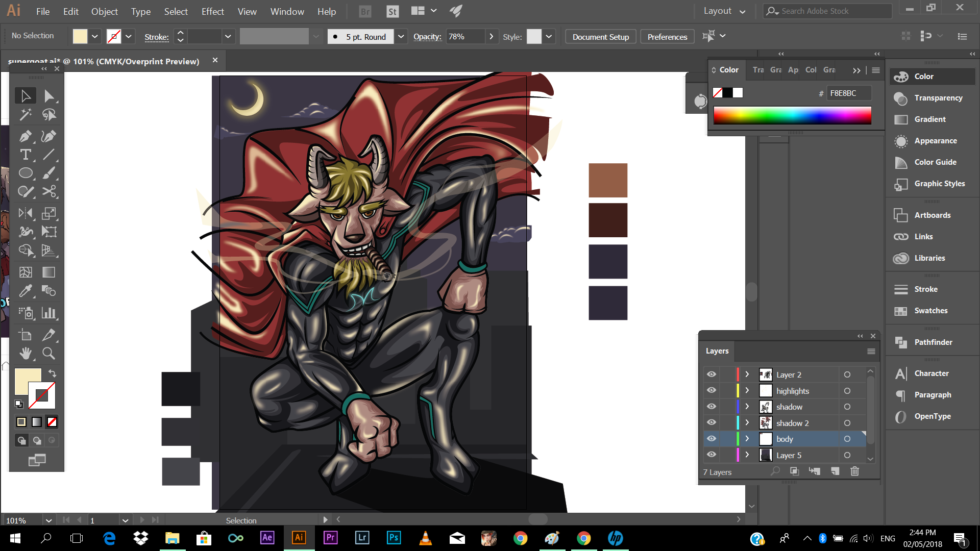The height and width of the screenshot is (551, 980).
Task: Open the Object menu
Action: [x=104, y=11]
